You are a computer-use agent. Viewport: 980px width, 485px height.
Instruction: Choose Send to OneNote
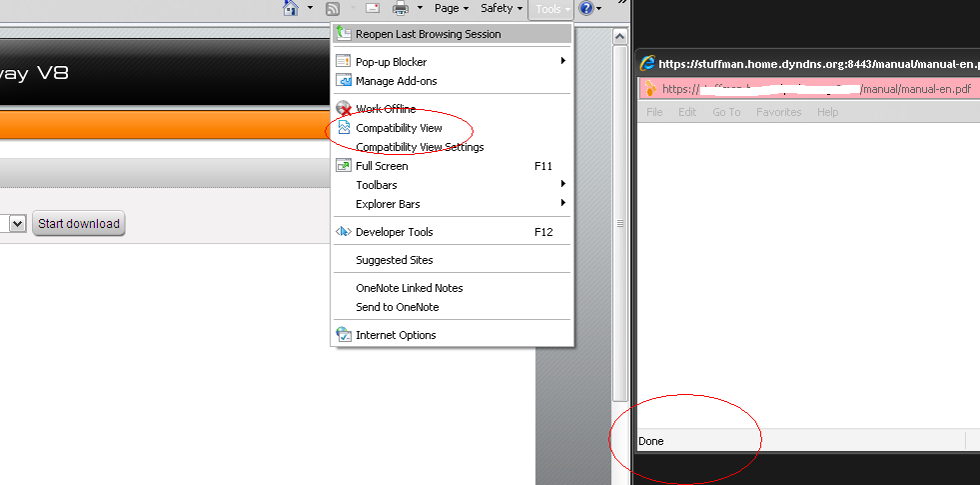pos(452,307)
